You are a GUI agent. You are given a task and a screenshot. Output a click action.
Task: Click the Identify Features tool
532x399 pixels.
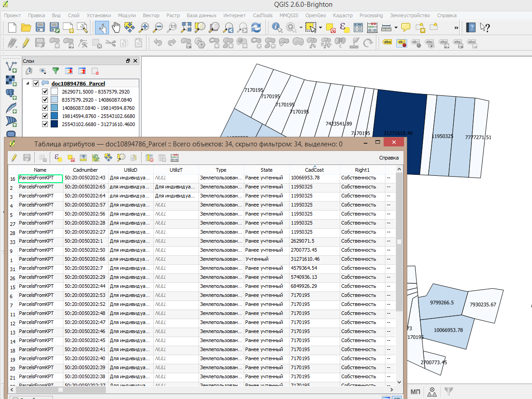277,28
